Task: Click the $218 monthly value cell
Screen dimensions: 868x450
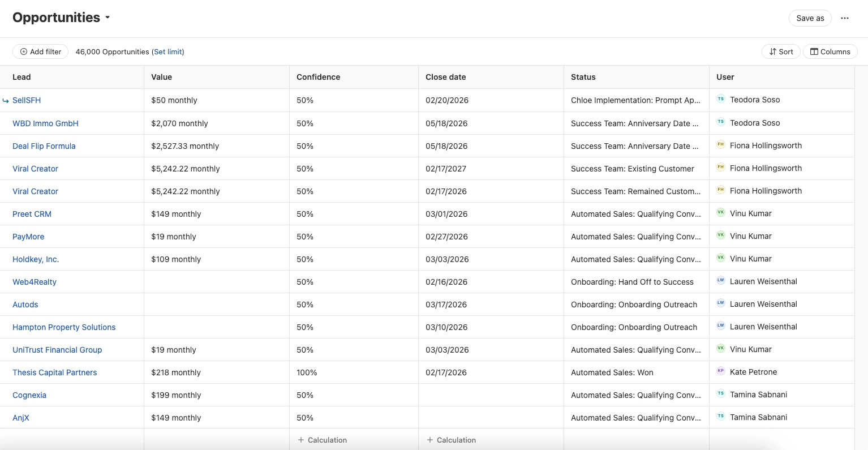Action: (x=217, y=372)
